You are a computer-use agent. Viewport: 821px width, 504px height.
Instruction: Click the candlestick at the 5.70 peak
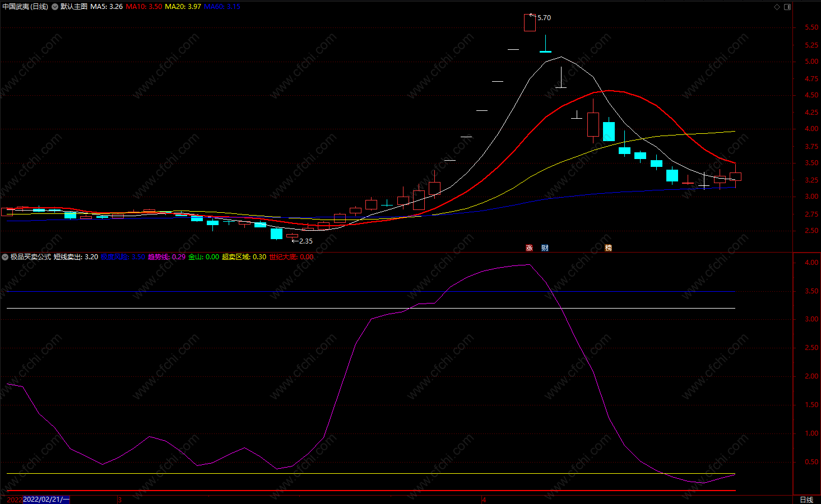click(530, 22)
